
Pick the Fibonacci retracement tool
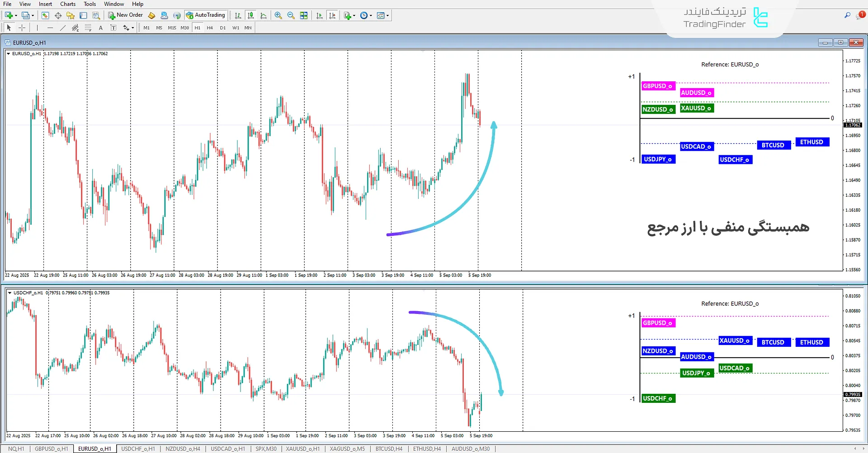[88, 28]
